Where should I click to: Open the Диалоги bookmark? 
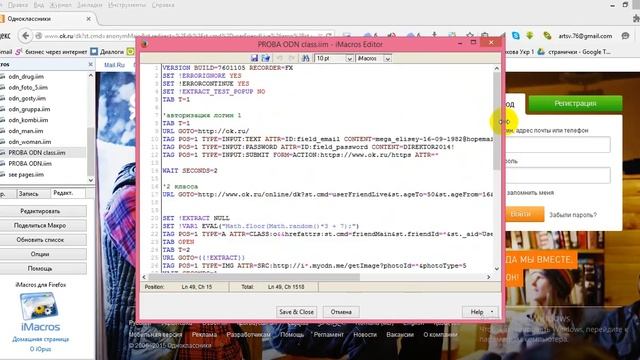(107, 52)
